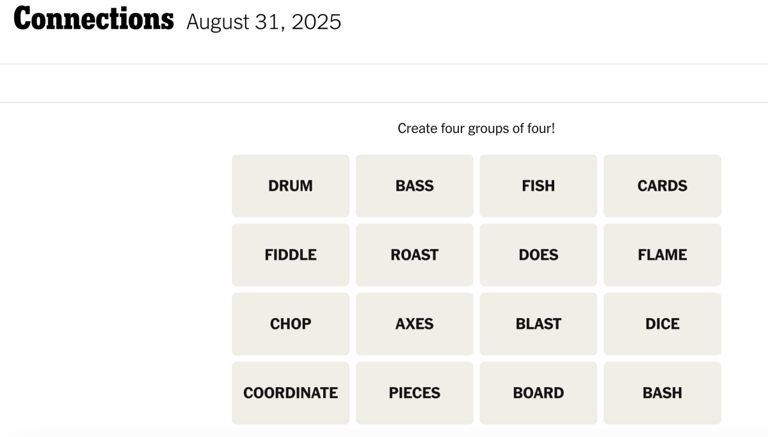Click the DICE tile
Screen dimensions: 768x437
tap(662, 324)
